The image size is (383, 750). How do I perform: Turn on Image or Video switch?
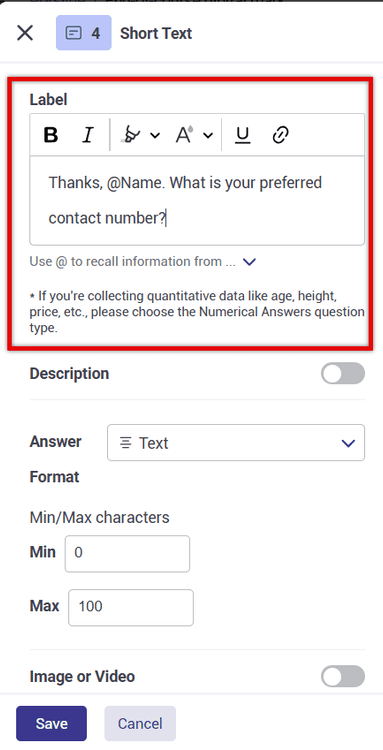click(x=343, y=677)
